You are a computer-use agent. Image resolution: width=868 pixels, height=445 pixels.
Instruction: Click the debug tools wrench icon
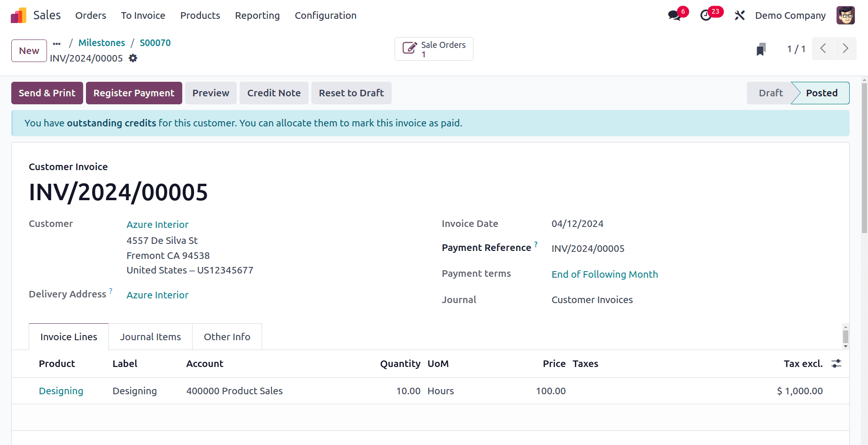(x=740, y=16)
